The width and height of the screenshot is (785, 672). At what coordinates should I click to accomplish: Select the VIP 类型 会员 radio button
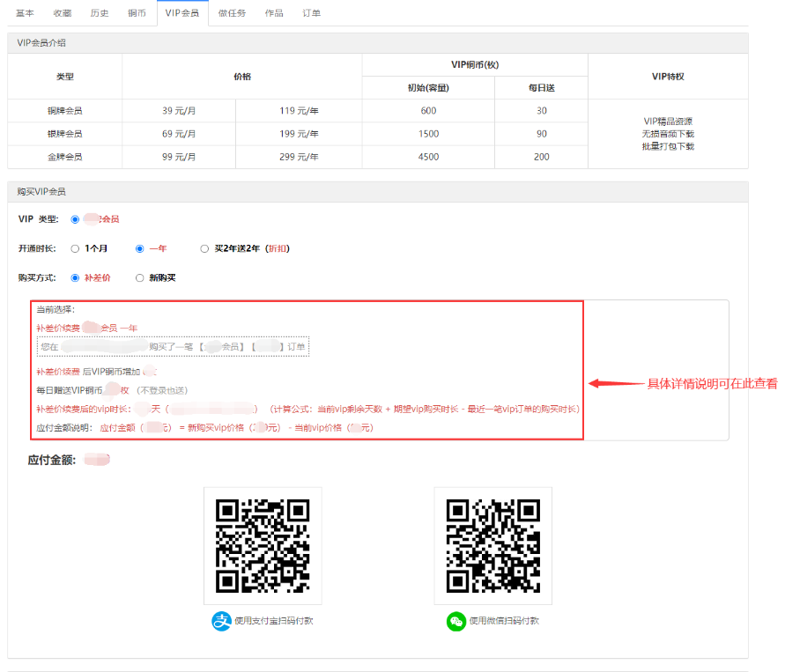[x=75, y=219]
